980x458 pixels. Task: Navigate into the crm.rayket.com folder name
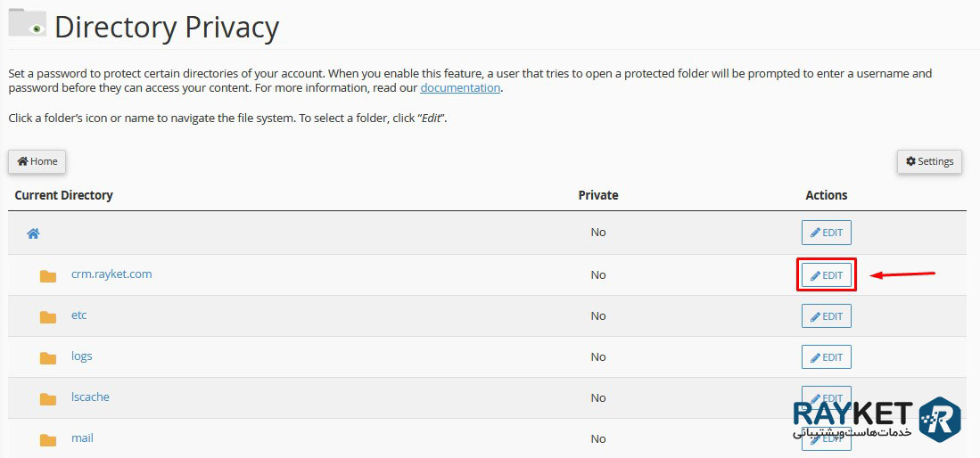pos(111,274)
